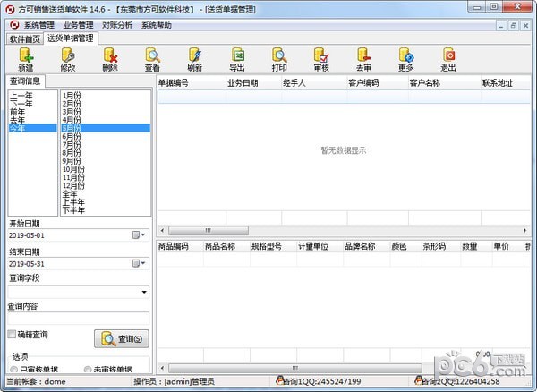Click the 客户名称 column header
This screenshot has width=537, height=392.
click(445, 83)
